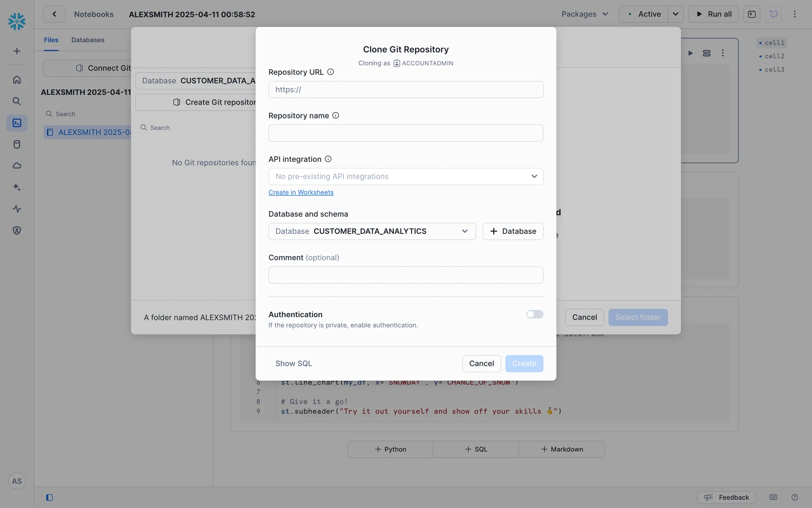Switch to the Databases tab
Viewport: 812px width, 508px height.
88,40
